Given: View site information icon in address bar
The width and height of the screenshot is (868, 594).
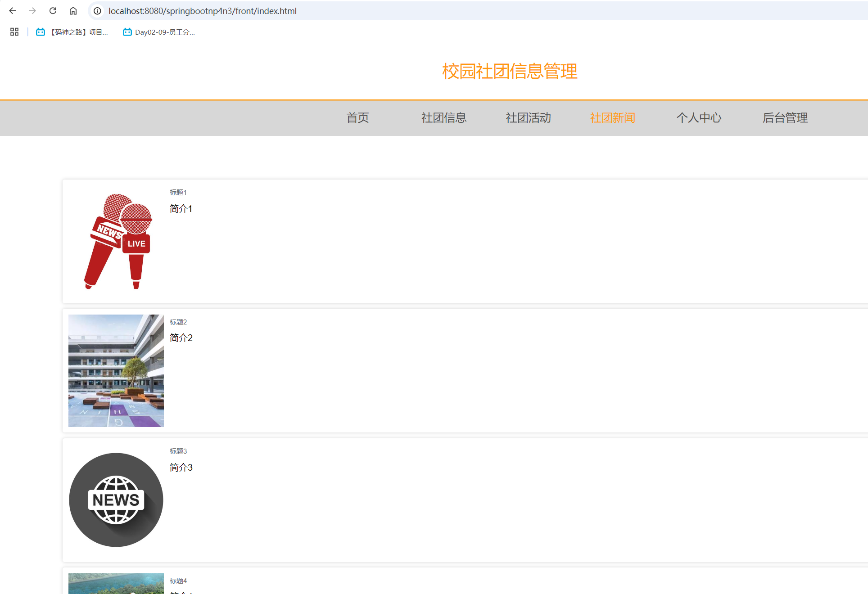Looking at the screenshot, I should pyautogui.click(x=97, y=11).
